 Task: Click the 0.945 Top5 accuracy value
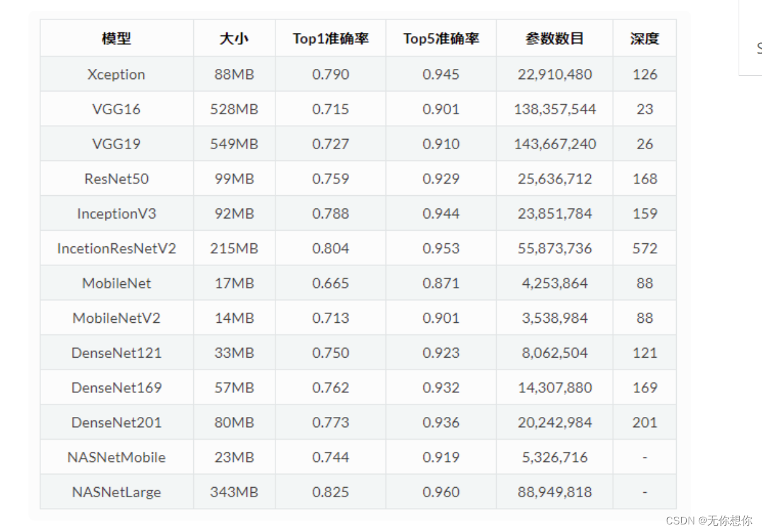[441, 74]
